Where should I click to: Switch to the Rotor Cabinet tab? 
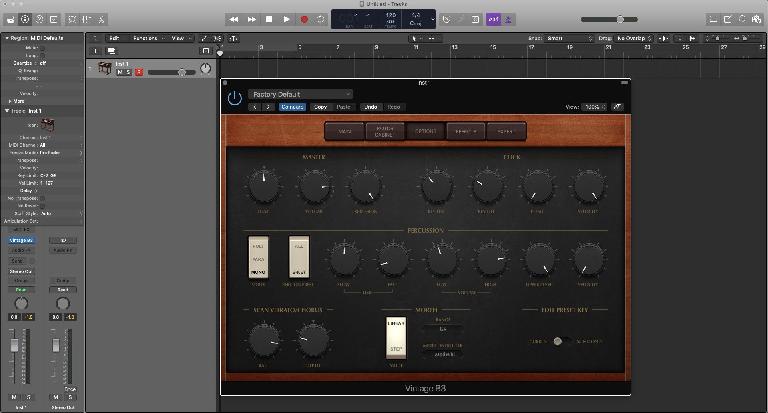coord(384,131)
